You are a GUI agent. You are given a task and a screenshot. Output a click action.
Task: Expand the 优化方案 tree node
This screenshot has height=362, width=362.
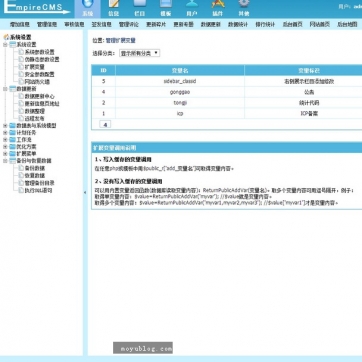pyautogui.click(x=5, y=147)
